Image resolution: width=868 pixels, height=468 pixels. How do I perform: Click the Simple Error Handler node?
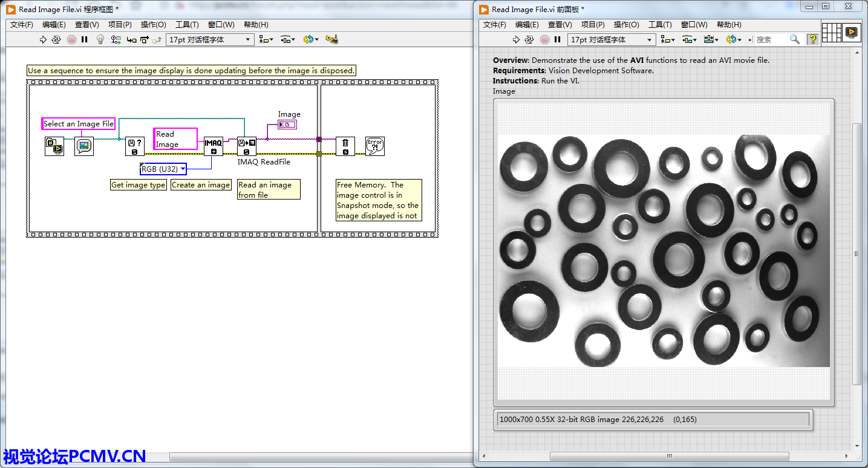(x=375, y=146)
